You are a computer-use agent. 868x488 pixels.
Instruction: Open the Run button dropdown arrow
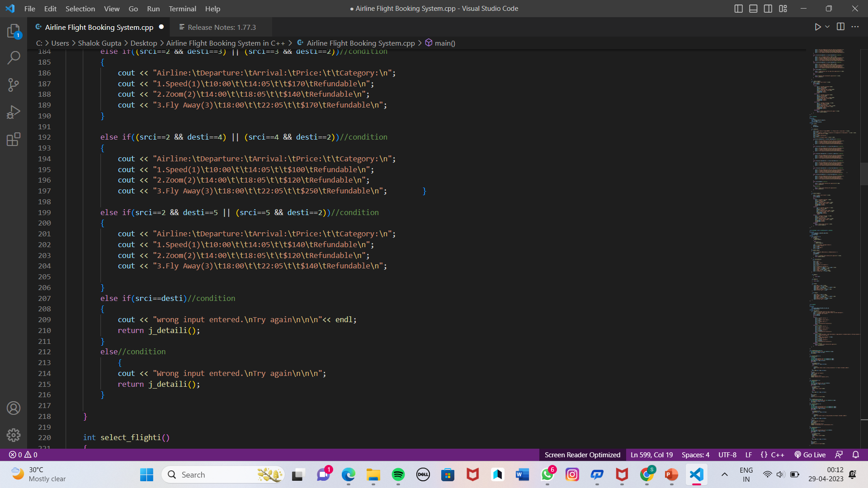pyautogui.click(x=827, y=27)
